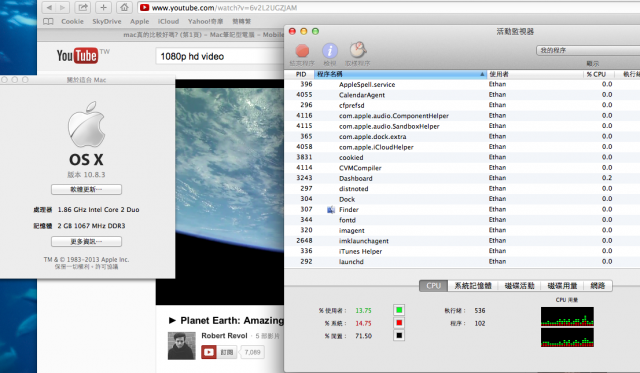The width and height of the screenshot is (640, 373).
Task: Click the lower CPU usage graph
Action: 567,337
